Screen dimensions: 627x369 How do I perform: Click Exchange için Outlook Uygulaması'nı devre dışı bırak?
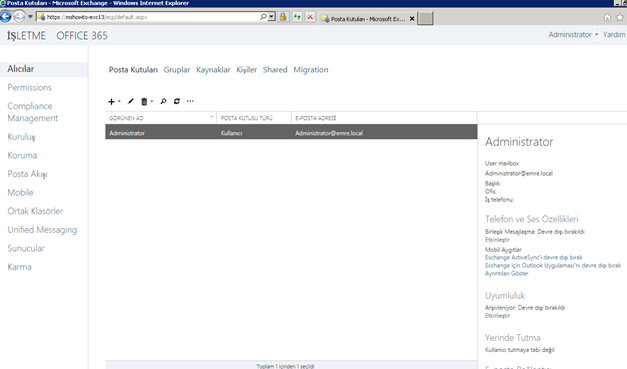tap(553, 265)
